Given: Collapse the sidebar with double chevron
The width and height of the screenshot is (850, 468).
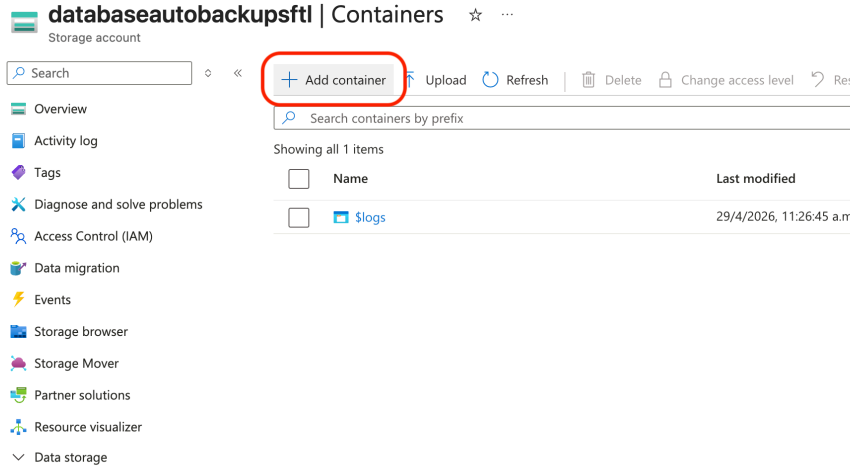Looking at the screenshot, I should [238, 73].
